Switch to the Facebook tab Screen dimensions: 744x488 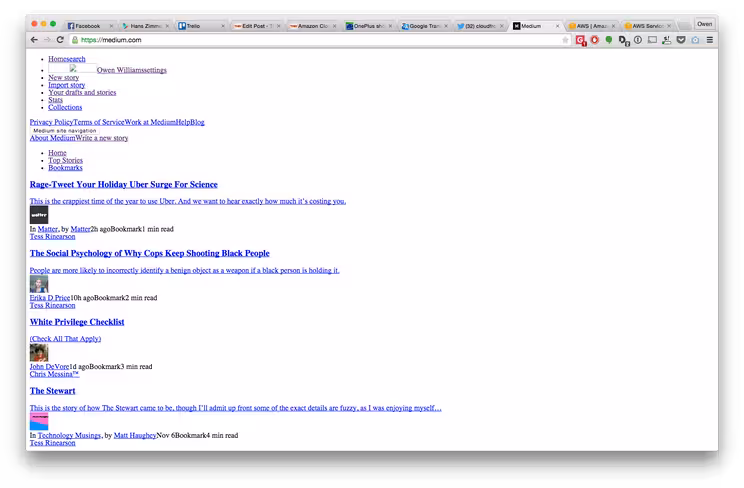(x=88, y=26)
